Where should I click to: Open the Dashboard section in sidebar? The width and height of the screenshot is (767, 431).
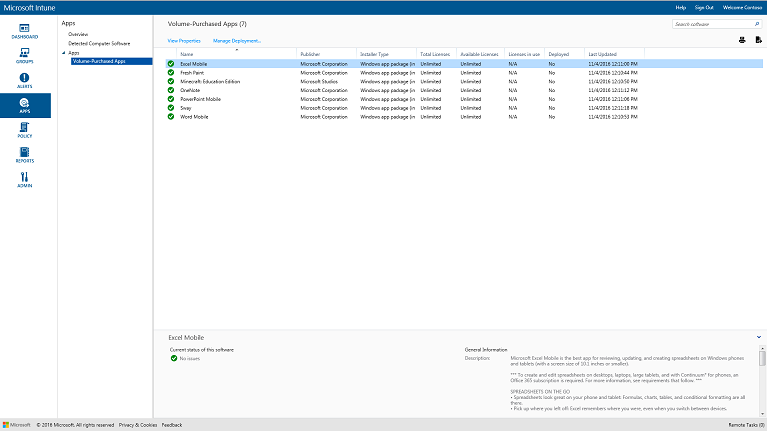click(x=24, y=28)
